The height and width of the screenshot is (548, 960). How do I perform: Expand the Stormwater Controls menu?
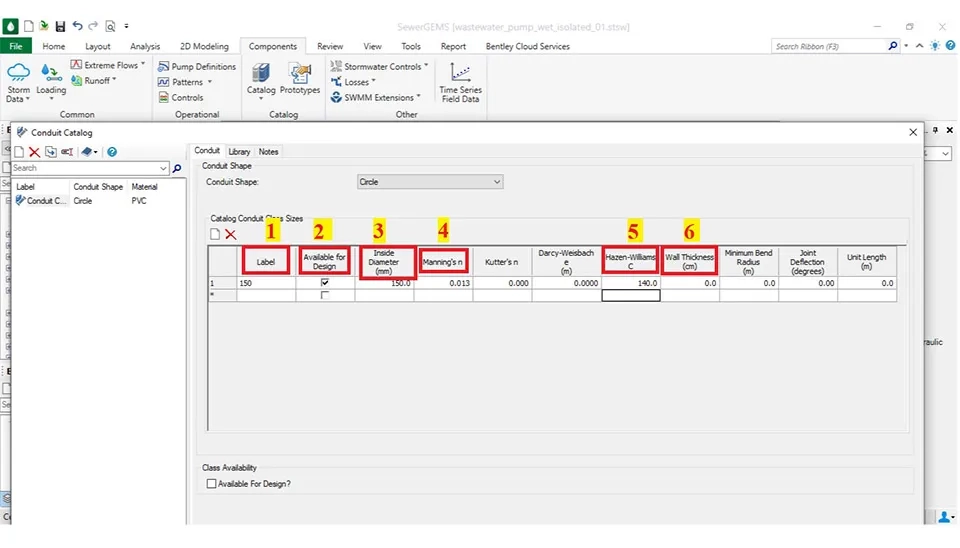pos(380,66)
